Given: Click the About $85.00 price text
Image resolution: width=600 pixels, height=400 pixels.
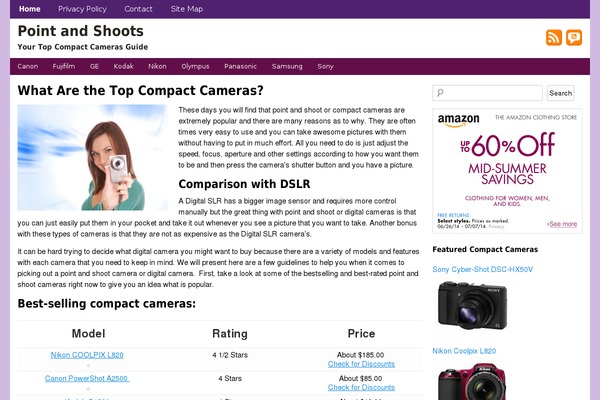Looking at the screenshot, I should [x=360, y=378].
